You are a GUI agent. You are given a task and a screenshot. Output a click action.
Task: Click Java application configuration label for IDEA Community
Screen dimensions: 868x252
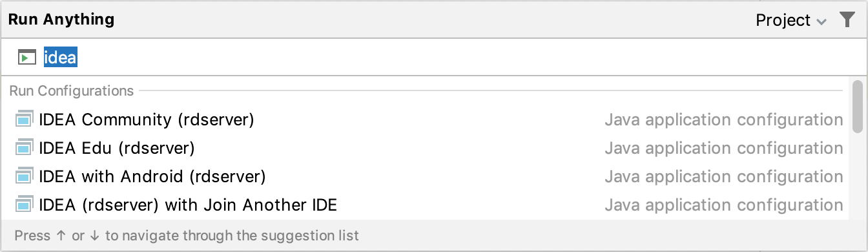point(723,120)
